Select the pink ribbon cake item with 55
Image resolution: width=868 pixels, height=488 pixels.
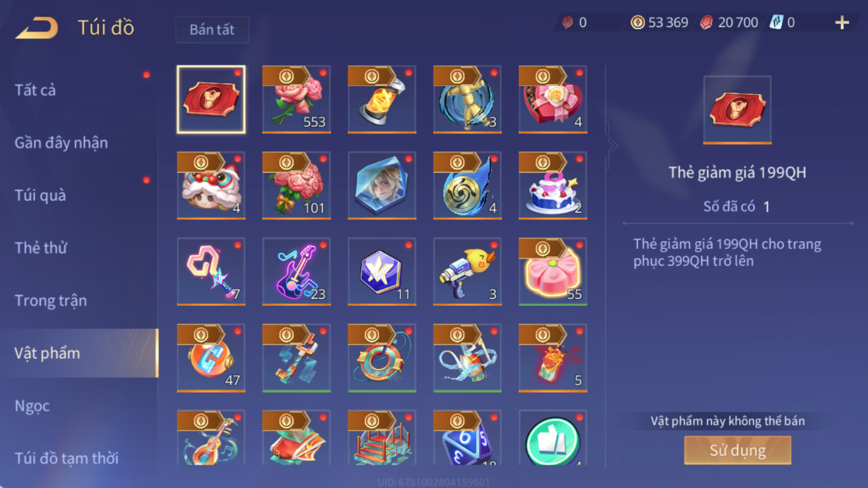click(x=553, y=272)
